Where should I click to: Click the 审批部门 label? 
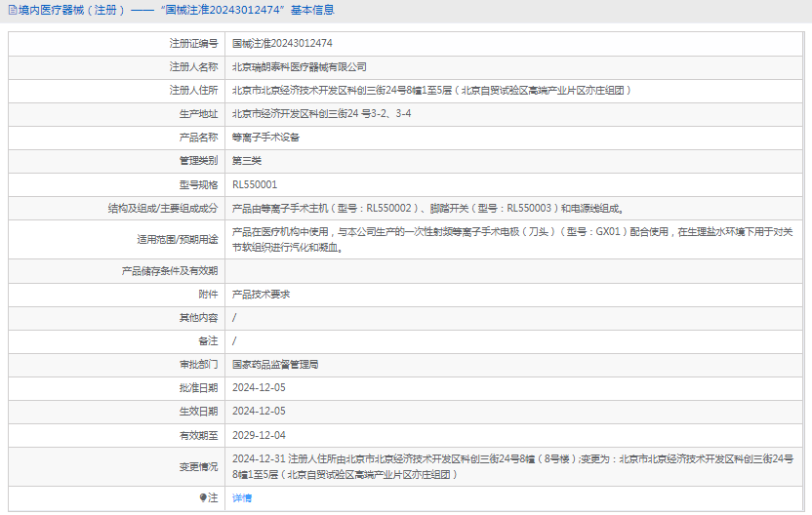pyautogui.click(x=199, y=365)
